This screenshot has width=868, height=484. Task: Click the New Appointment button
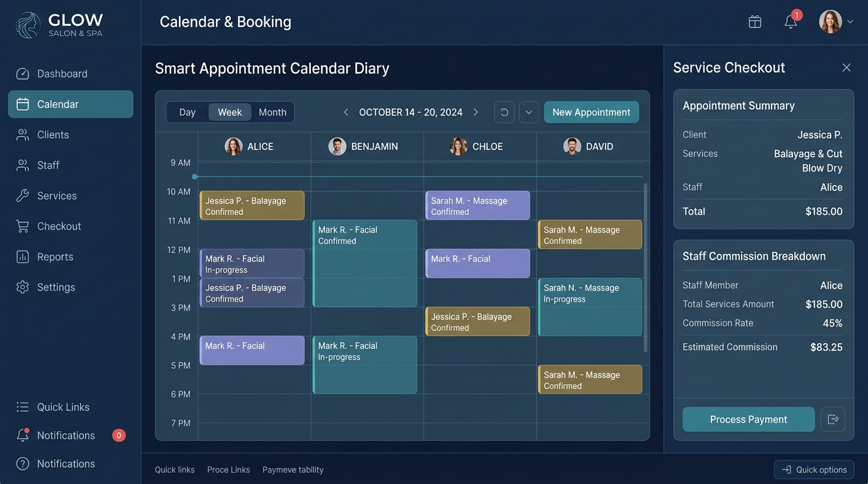click(591, 112)
